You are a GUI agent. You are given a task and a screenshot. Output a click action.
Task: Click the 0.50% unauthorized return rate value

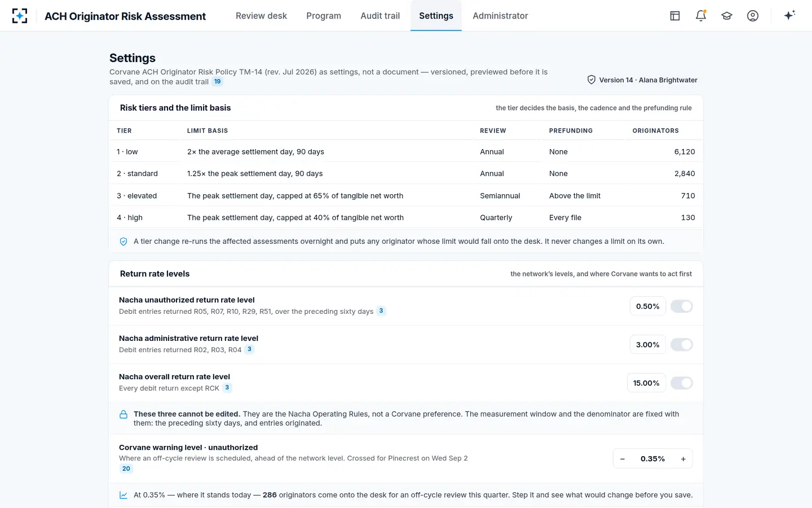648,306
